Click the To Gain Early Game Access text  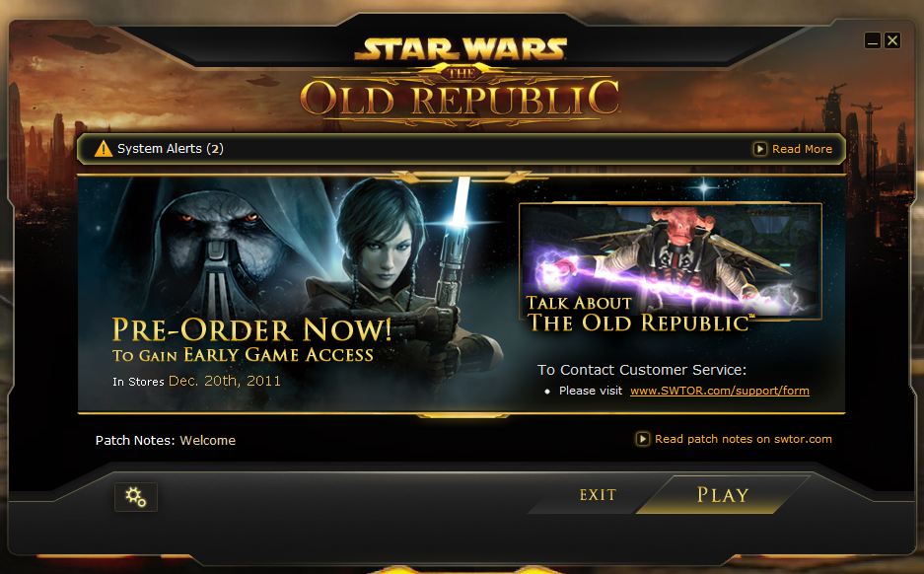click(x=243, y=355)
